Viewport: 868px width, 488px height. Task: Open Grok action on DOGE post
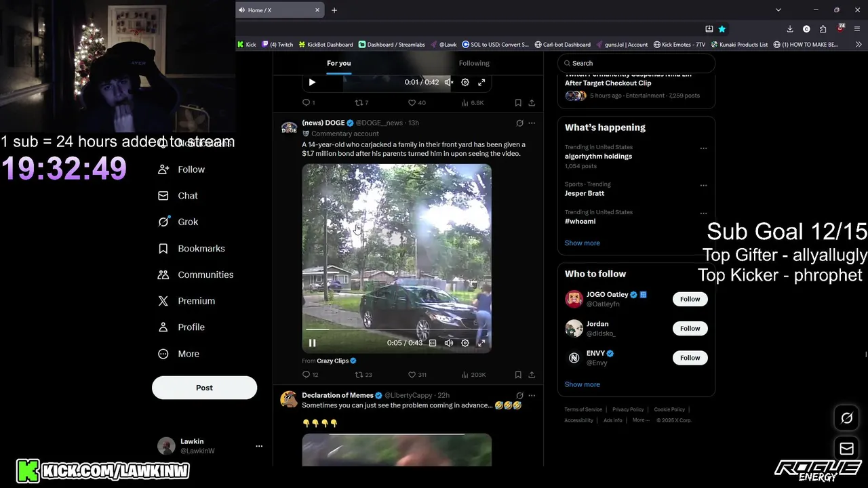click(x=519, y=123)
